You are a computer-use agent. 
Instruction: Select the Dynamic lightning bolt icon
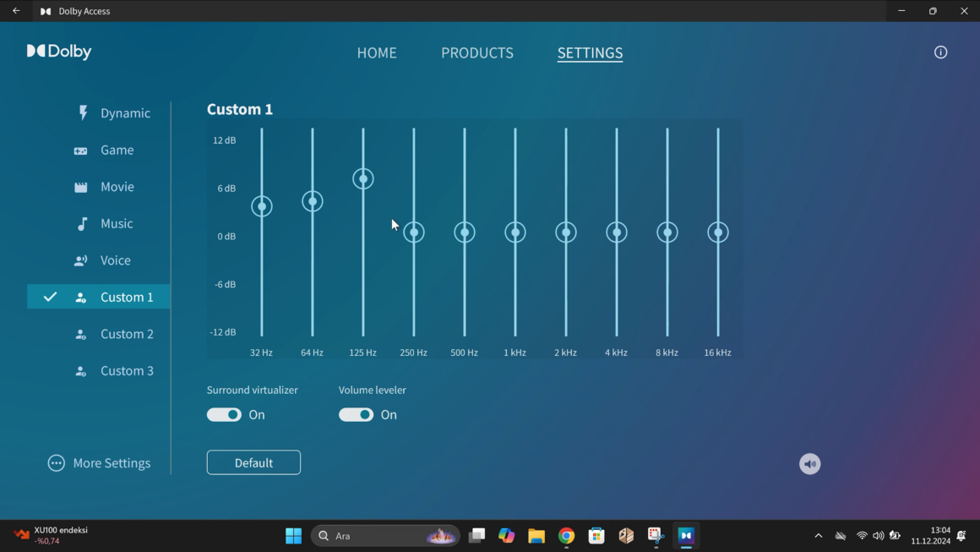(83, 112)
